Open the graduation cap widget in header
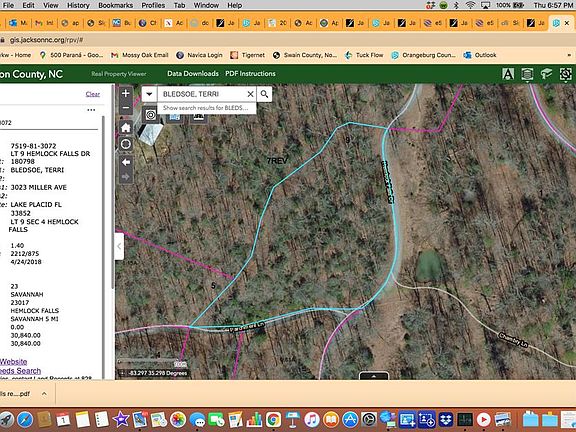 pos(546,74)
